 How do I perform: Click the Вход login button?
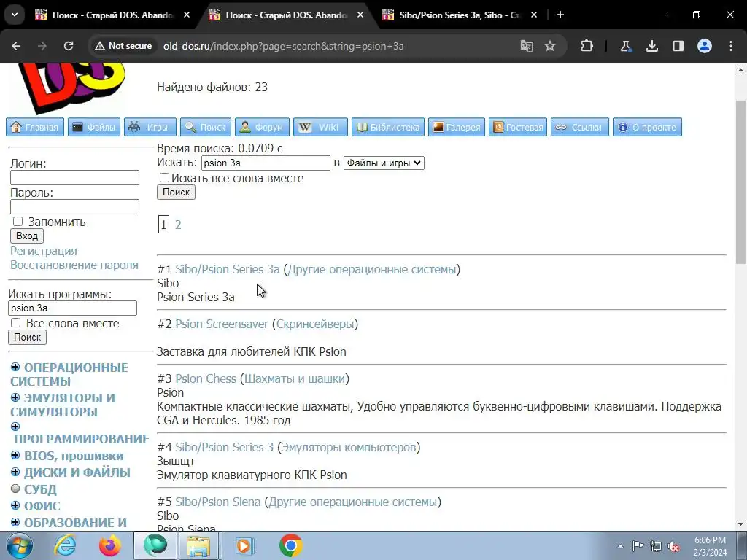coord(27,236)
